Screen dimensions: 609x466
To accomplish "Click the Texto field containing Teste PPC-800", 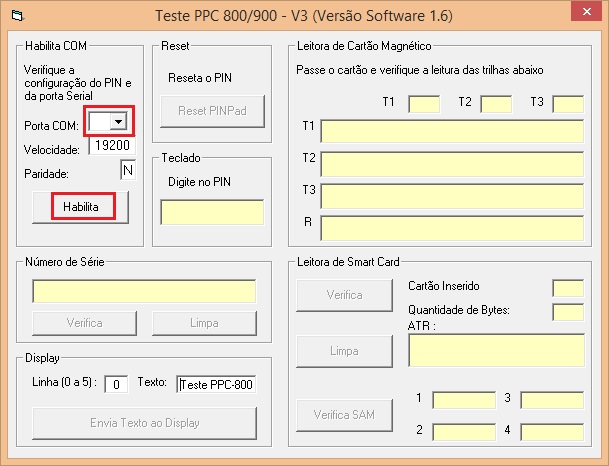I will [x=216, y=384].
